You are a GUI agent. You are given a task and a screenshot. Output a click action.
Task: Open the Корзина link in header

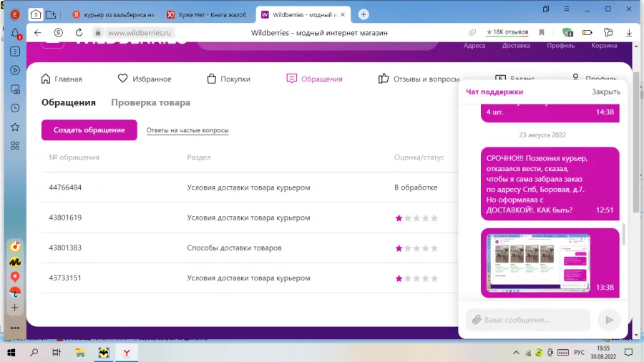(604, 46)
